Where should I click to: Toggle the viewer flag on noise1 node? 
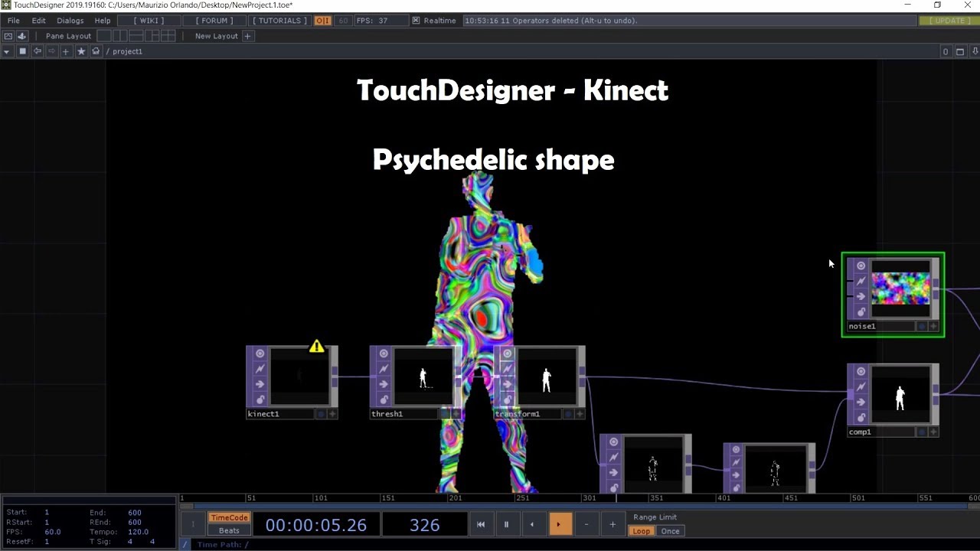861,266
